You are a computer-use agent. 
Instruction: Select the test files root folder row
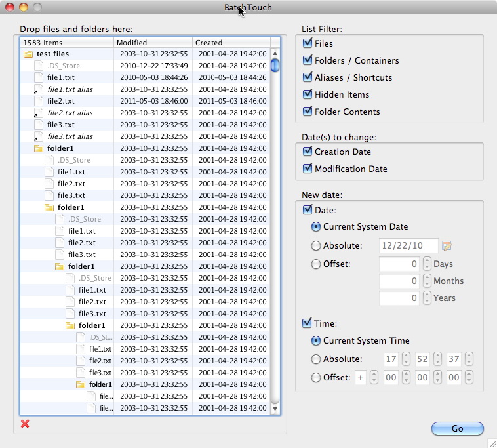pyautogui.click(x=145, y=54)
